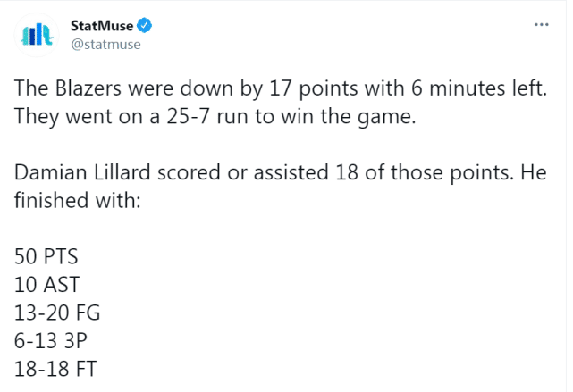
Task: Click the '10 AST' stat line
Action: [x=46, y=286]
